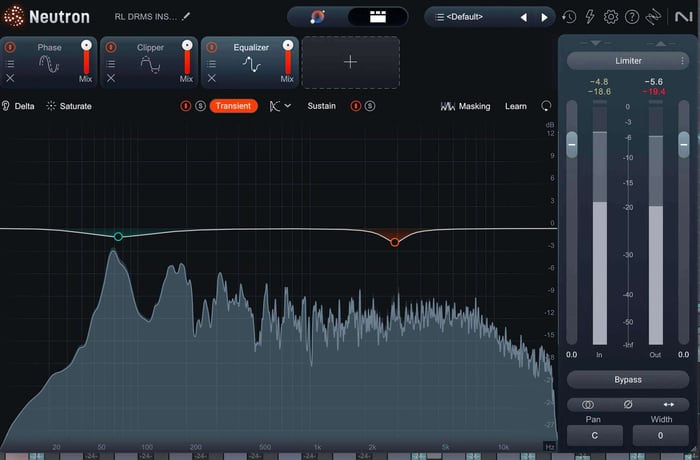Click the muted plugin connection icon
This screenshot has width=700, height=460.
click(653, 17)
